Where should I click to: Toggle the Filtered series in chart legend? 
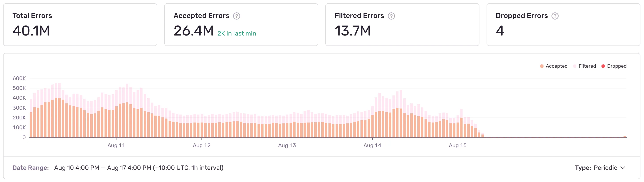584,66
